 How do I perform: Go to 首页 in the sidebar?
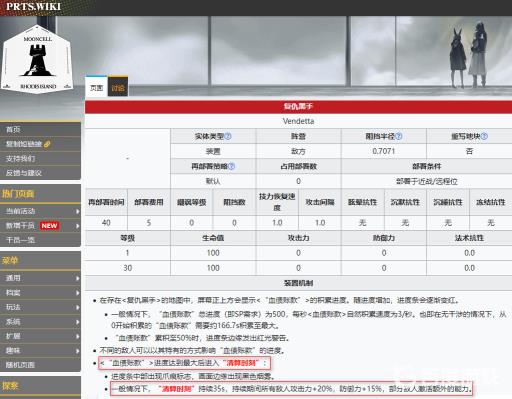13,129
